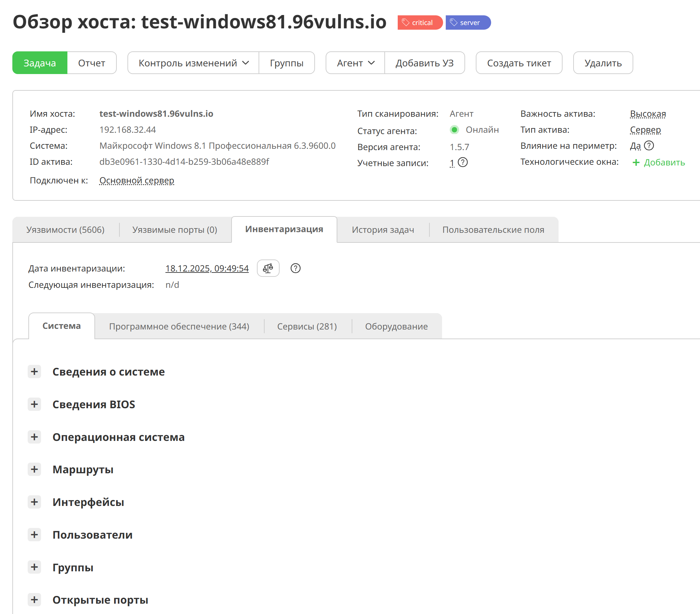Screen dimensions: 700x614
Task: Click the green Задача button
Action: (x=40, y=63)
